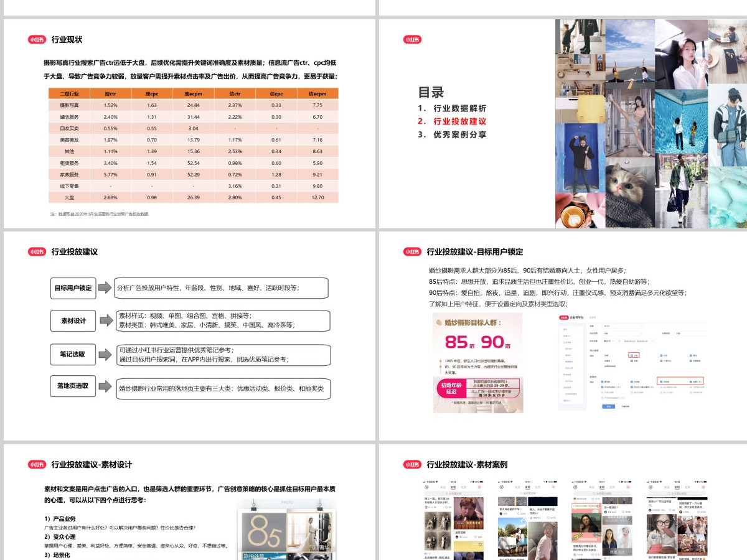This screenshot has height=560, width=747.
Task: Click the 美容美发 row label
Action: (69, 140)
